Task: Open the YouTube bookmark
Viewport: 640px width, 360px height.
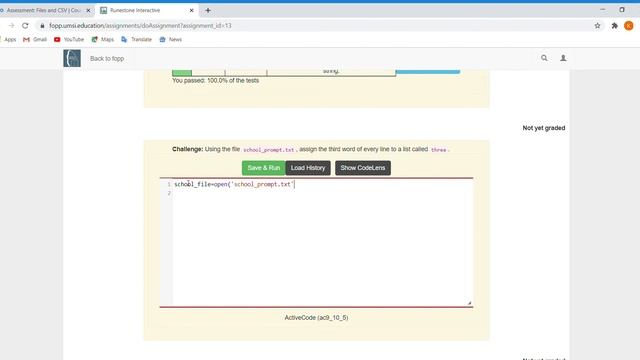Action: pyautogui.click(x=69, y=40)
